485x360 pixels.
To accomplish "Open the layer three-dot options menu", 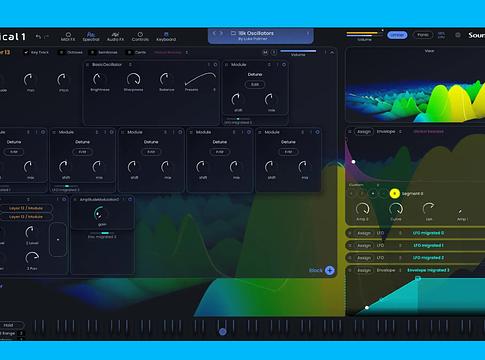I will pyautogui.click(x=325, y=52).
